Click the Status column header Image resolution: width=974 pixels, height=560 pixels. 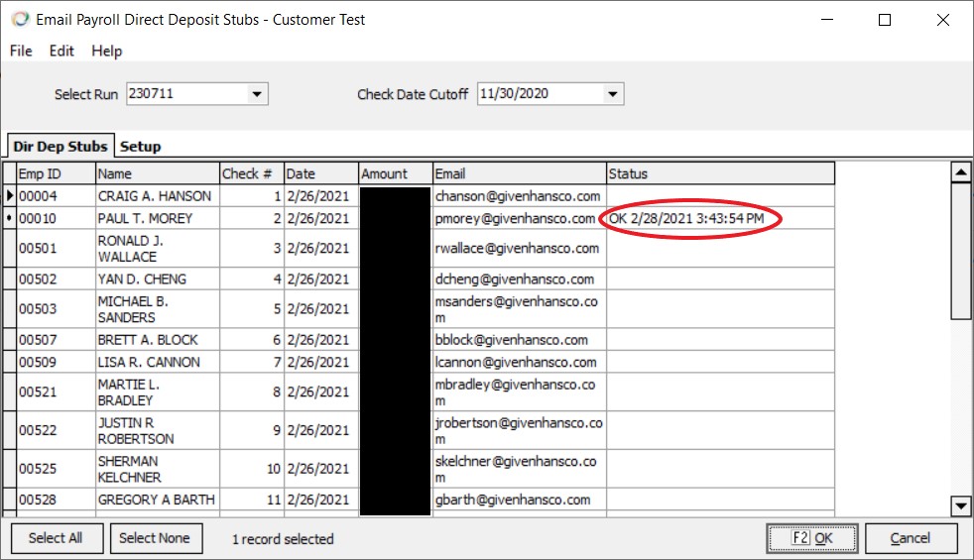pyautogui.click(x=720, y=173)
